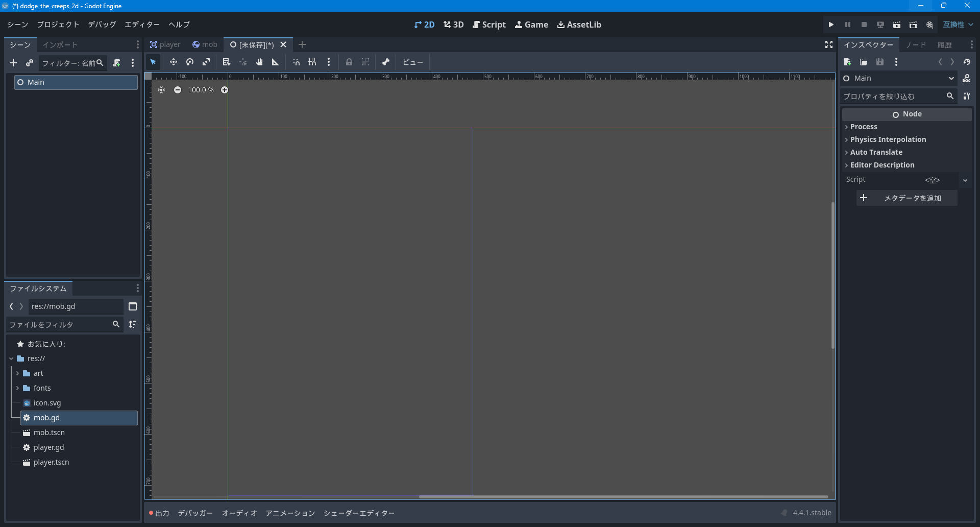Toggle distraction-free mode
Screen dimensions: 980x527
coord(829,45)
